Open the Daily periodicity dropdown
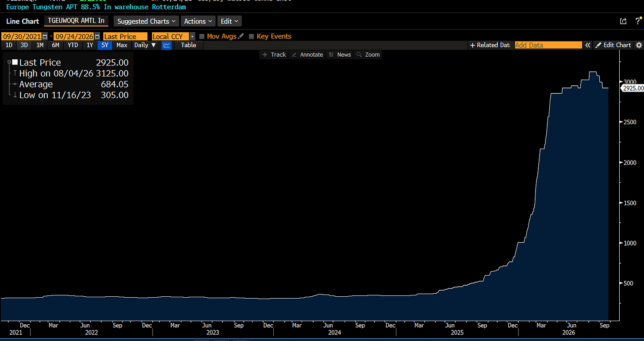This screenshot has height=341, width=644. (145, 45)
